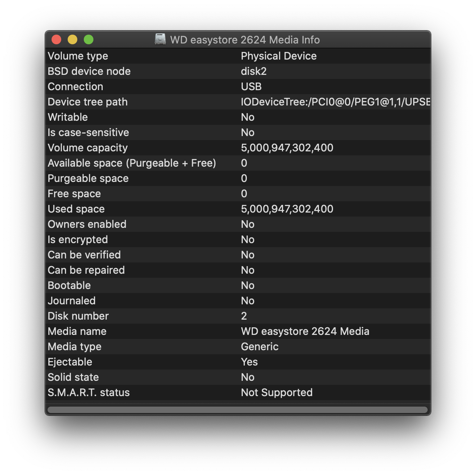The height and width of the screenshot is (475, 476).
Task: Close the Media Info window
Action: [x=56, y=39]
